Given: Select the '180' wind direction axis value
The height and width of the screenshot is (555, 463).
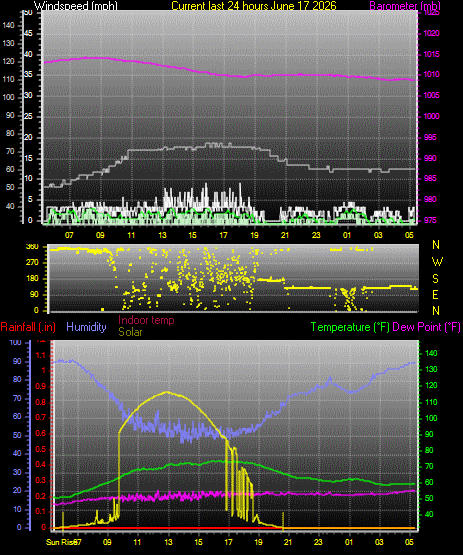Looking at the screenshot, I should [x=32, y=279].
